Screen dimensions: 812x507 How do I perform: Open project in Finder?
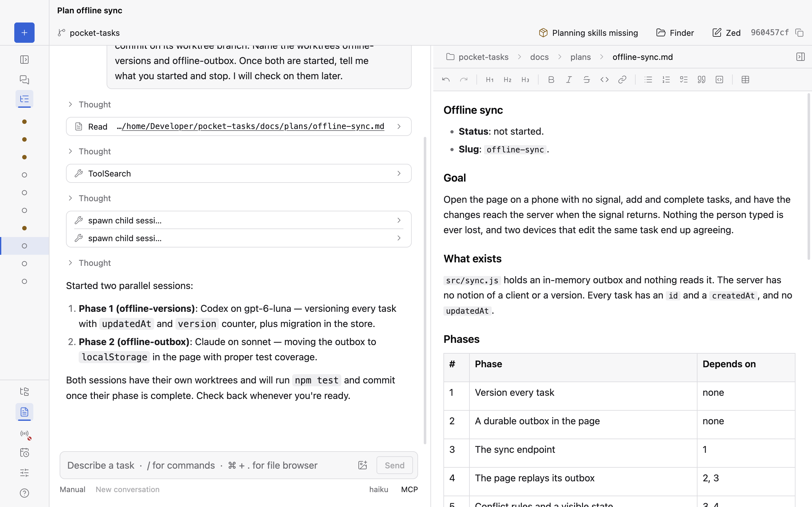(675, 33)
